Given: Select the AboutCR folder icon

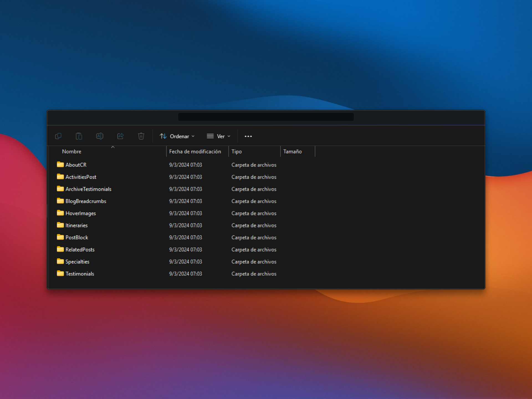Looking at the screenshot, I should tap(60, 165).
